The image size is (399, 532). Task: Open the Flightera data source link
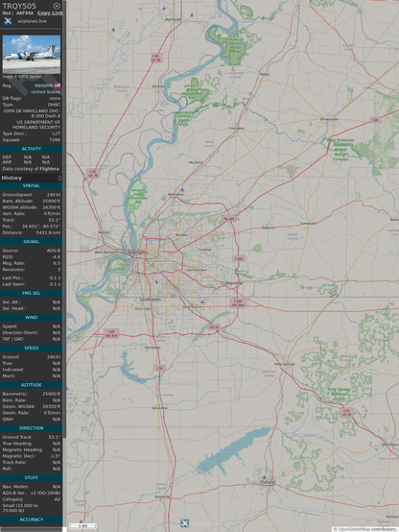[49, 169]
